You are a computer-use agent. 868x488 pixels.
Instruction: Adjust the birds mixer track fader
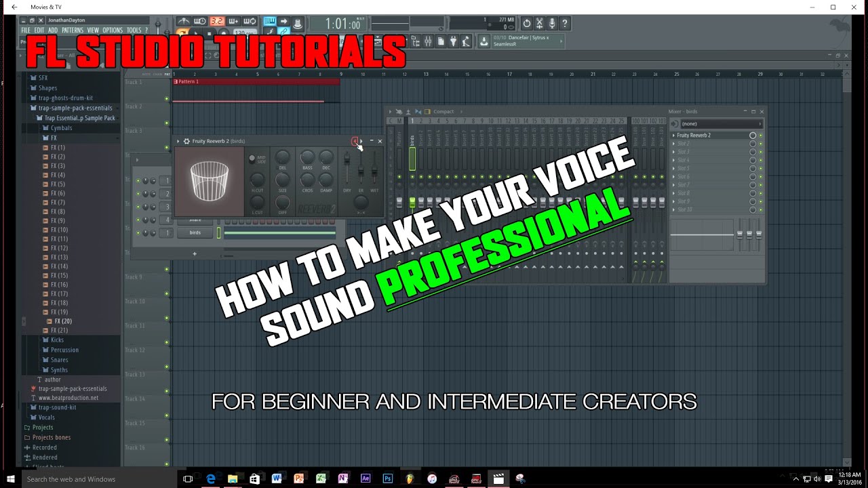(412, 203)
